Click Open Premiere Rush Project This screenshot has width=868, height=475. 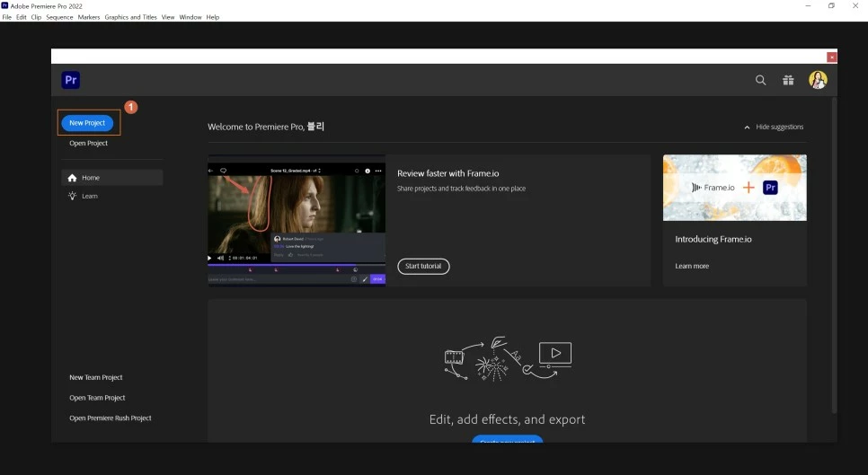click(x=111, y=418)
